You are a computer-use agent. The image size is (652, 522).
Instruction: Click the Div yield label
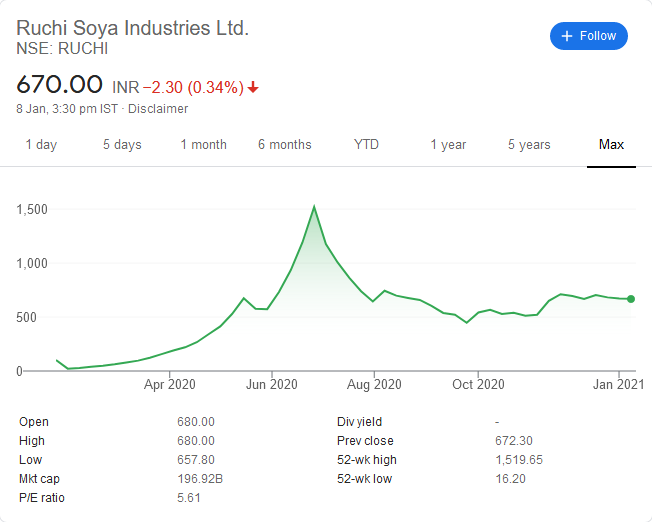[359, 422]
